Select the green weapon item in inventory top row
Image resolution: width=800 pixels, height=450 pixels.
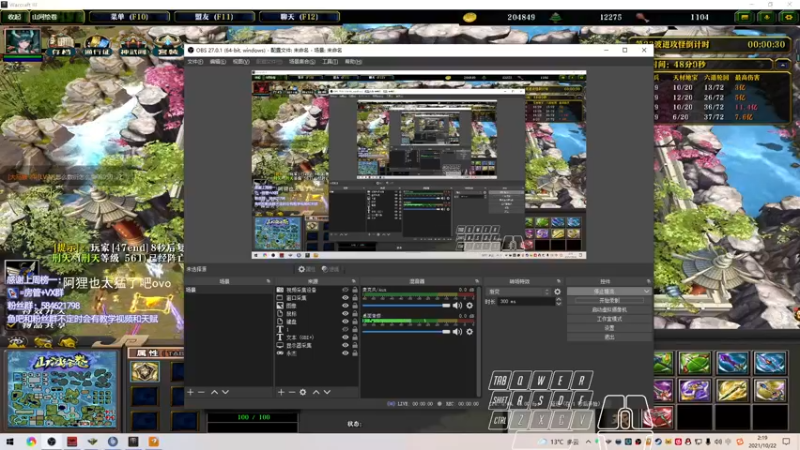[694, 364]
